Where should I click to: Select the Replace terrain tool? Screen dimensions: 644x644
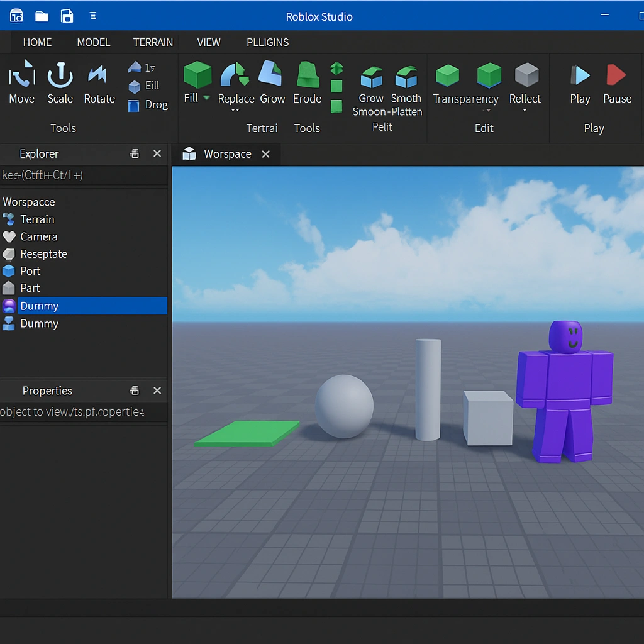[236, 82]
